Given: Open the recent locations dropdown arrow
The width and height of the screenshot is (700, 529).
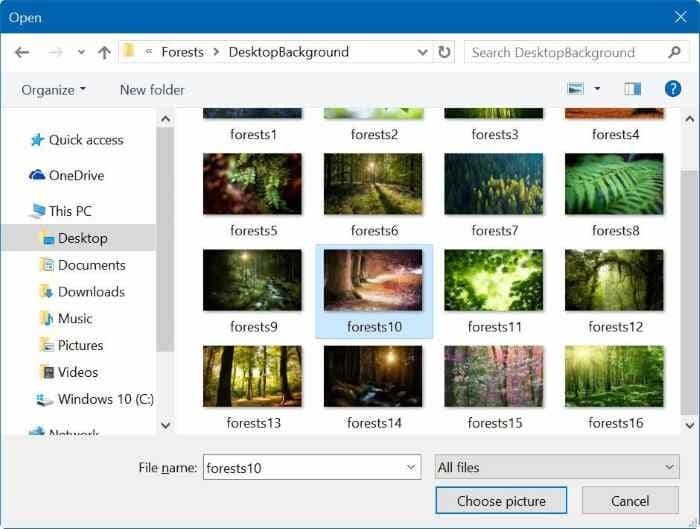Looking at the screenshot, I should [x=81, y=53].
